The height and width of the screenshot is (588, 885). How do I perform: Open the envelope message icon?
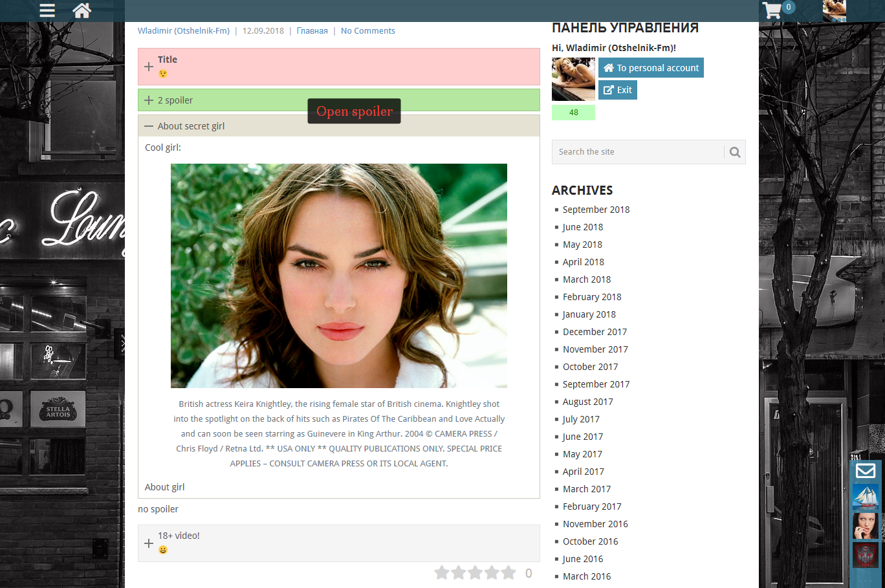pyautogui.click(x=866, y=471)
